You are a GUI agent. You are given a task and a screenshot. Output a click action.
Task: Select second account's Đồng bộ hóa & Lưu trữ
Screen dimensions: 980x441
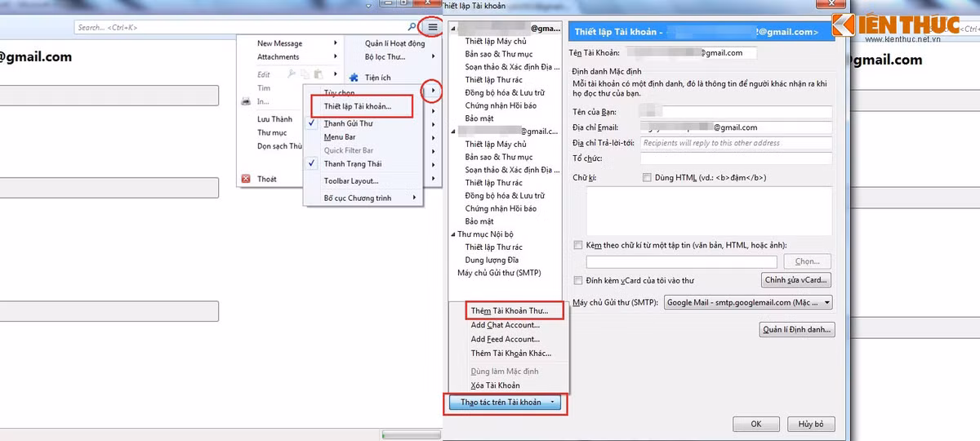click(505, 196)
